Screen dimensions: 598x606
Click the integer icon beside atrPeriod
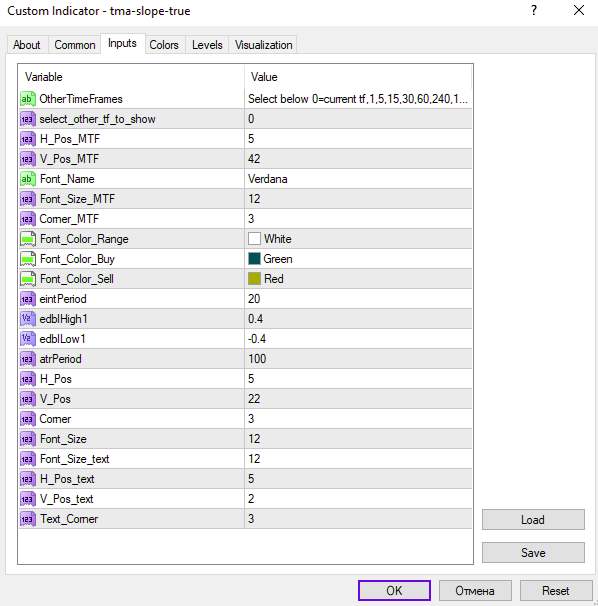[27, 359]
